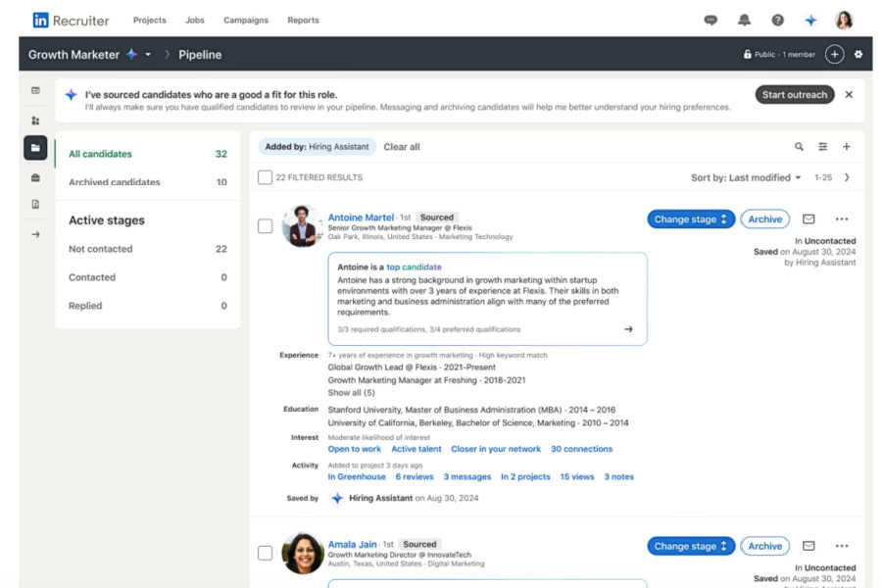Select Amala Jain's checkbox
Viewport: 882px width, 588px height.
[265, 553]
